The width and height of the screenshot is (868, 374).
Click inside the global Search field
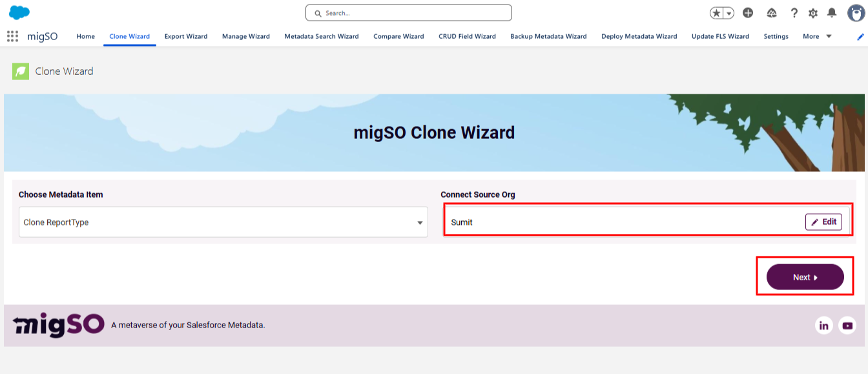pyautogui.click(x=409, y=13)
